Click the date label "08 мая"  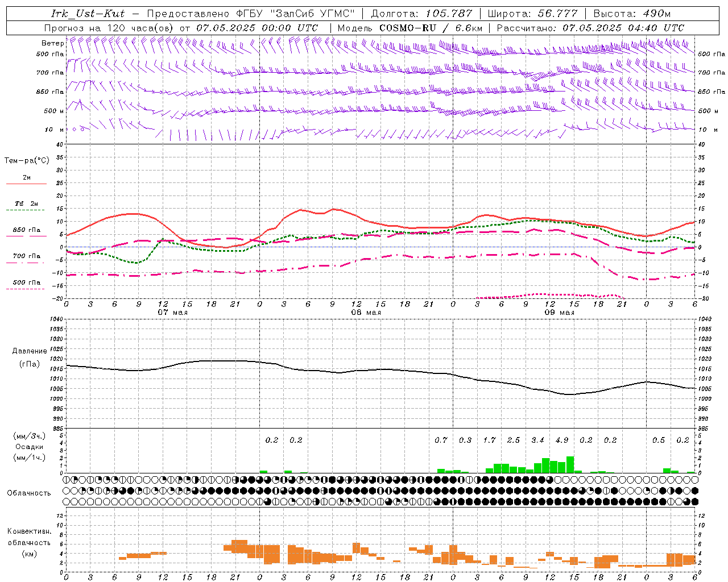(x=366, y=313)
